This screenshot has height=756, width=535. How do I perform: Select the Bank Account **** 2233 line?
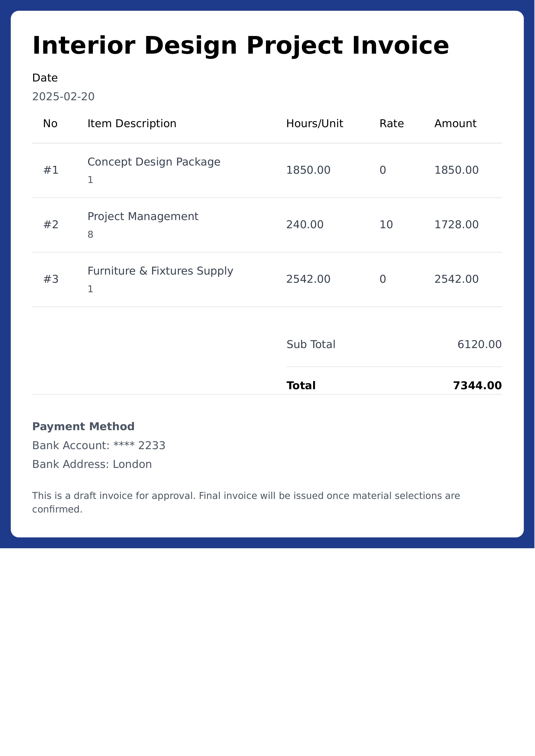coord(99,445)
